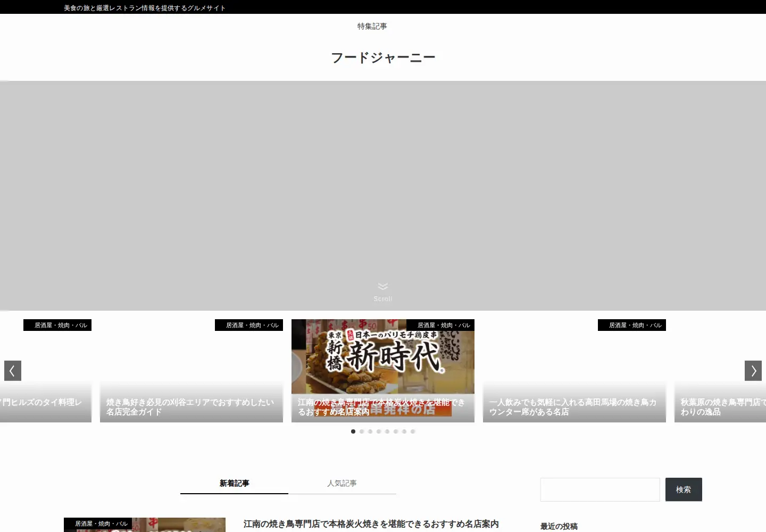
Task: Click 居酒屋・焼肉・バル tag on article list thumbnail
Action: [x=98, y=523]
